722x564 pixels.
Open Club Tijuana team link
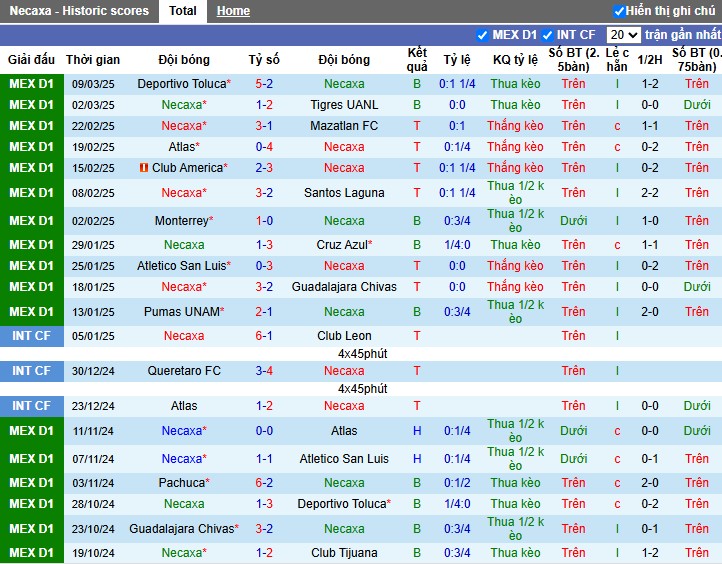click(x=344, y=552)
